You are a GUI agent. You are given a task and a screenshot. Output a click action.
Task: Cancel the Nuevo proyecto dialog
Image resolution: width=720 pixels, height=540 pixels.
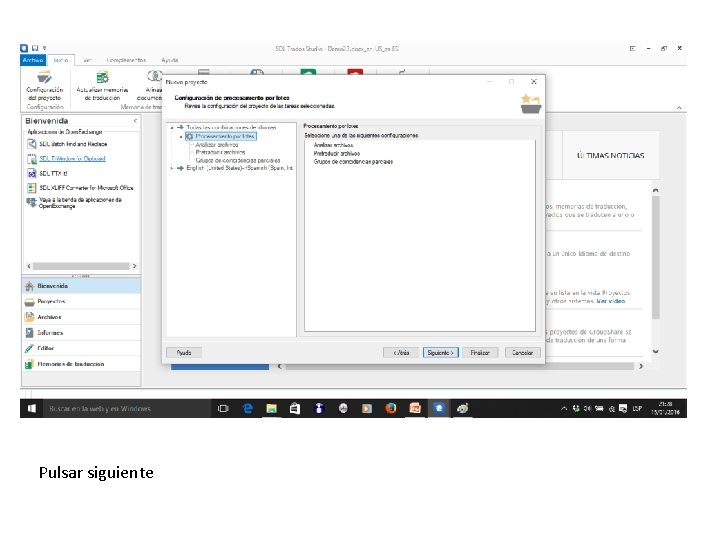[x=523, y=353]
